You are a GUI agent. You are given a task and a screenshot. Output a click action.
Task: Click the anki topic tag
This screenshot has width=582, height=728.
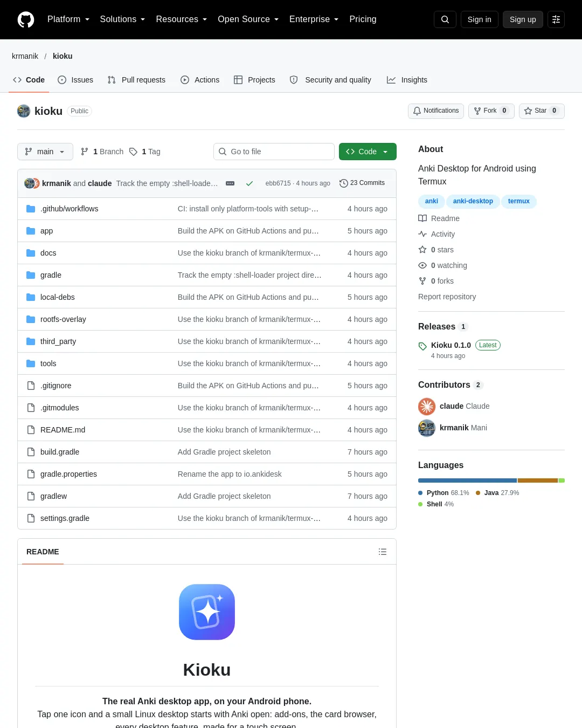432,201
